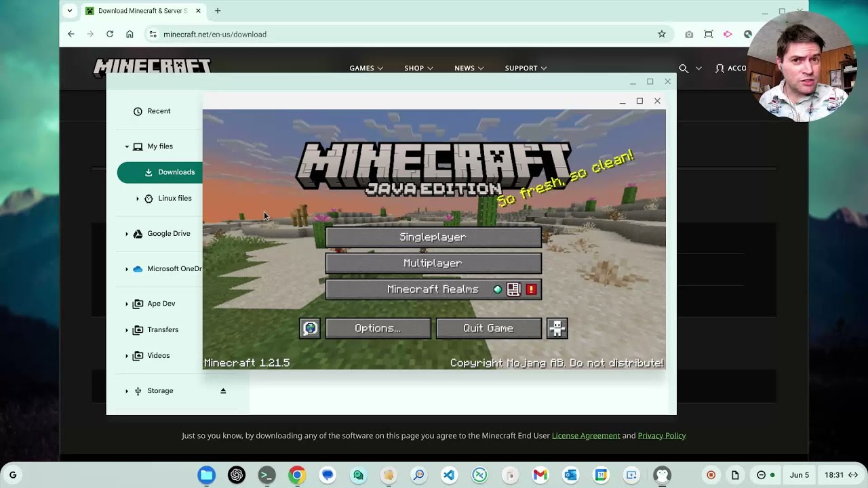Close the Download Minecraft tab
Screen dimensions: 868x488
coord(198,11)
